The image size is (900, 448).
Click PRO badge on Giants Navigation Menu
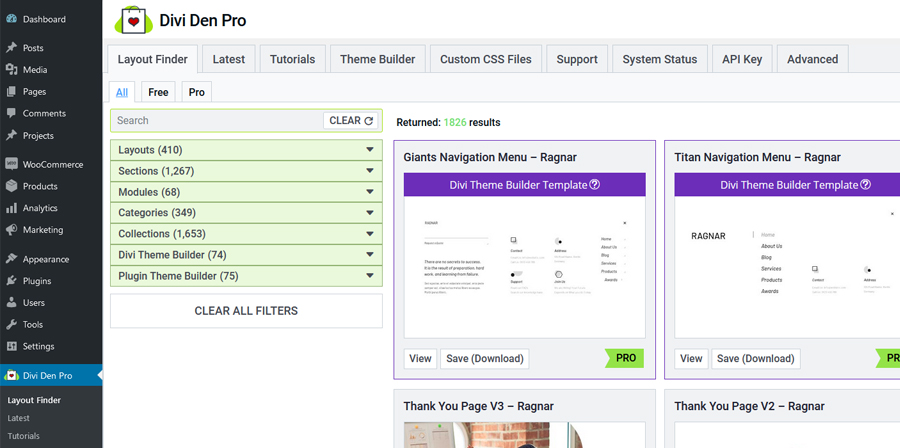pos(624,358)
